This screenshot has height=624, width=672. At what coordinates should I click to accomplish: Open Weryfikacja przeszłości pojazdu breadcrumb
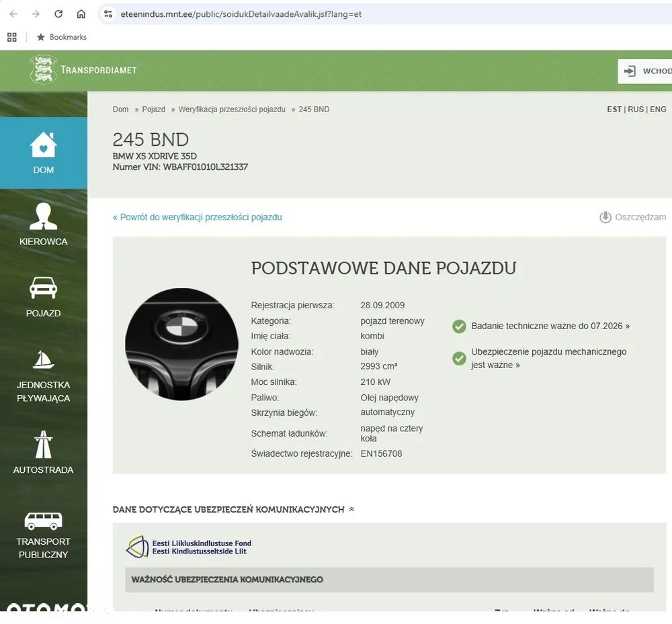(x=232, y=109)
